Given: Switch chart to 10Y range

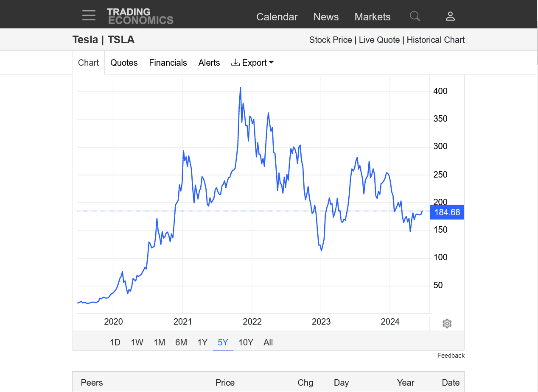Looking at the screenshot, I should click(246, 342).
